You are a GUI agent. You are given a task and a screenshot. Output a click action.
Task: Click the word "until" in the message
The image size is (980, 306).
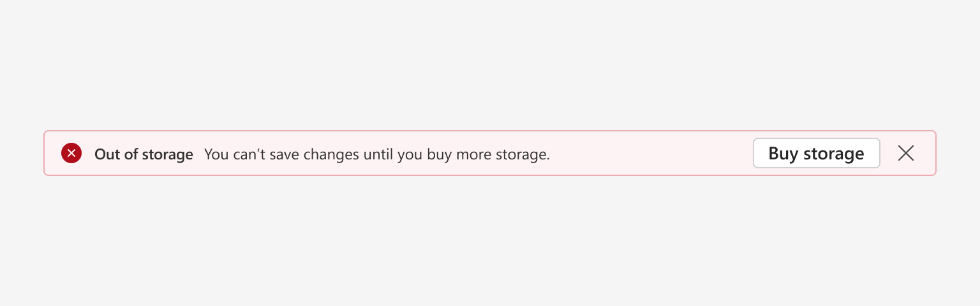378,154
